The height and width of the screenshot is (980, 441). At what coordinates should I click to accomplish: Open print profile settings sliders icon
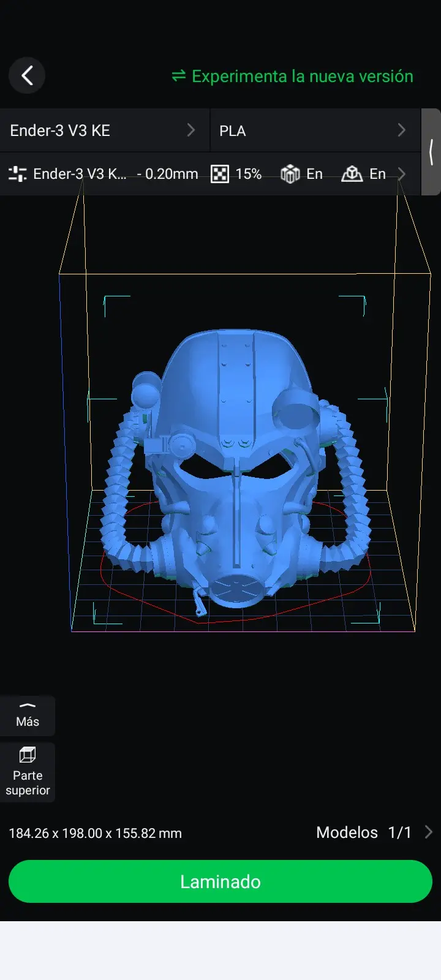pos(18,174)
